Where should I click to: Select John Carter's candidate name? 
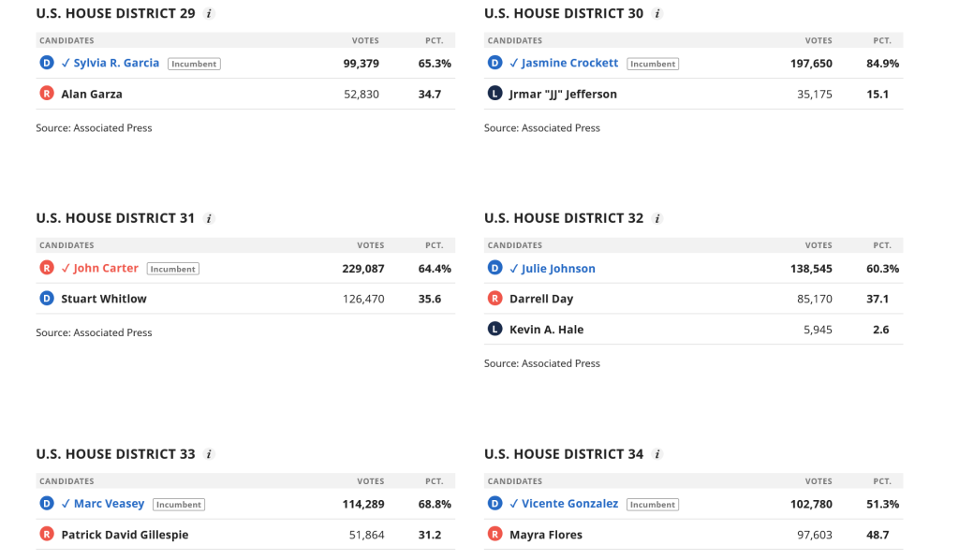pos(106,269)
